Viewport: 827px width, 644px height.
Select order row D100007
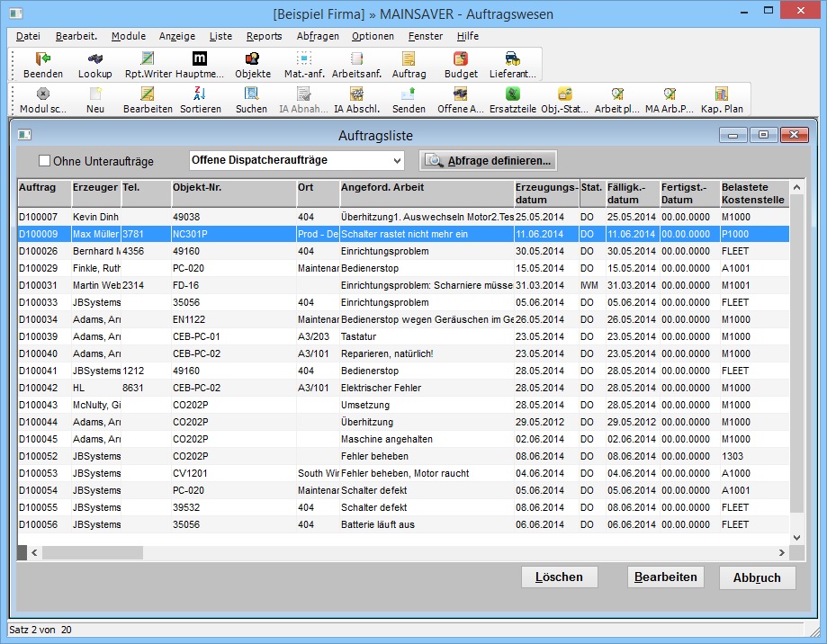point(403,217)
